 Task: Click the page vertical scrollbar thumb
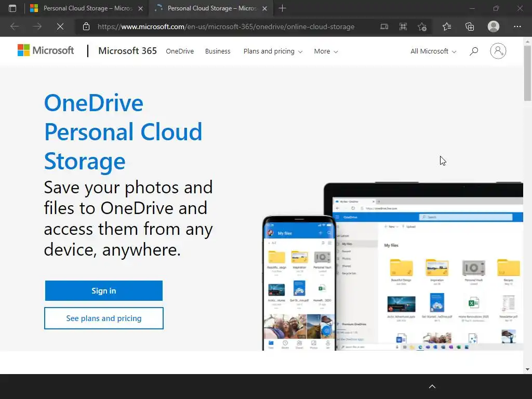(527, 73)
